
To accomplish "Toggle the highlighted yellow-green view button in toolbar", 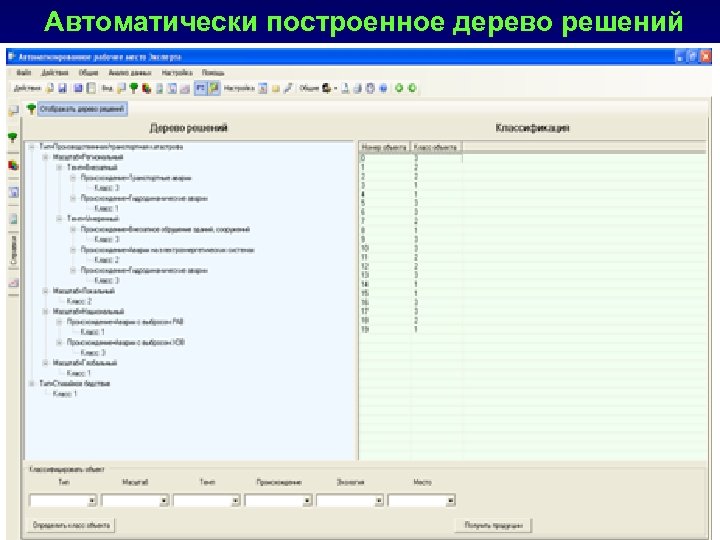I will [x=214, y=88].
